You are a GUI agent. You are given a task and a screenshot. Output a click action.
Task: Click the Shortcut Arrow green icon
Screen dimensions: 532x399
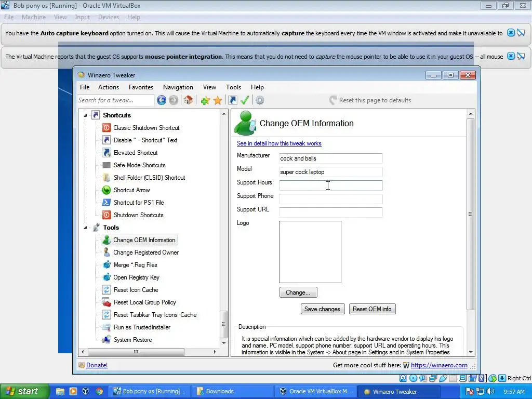click(107, 190)
